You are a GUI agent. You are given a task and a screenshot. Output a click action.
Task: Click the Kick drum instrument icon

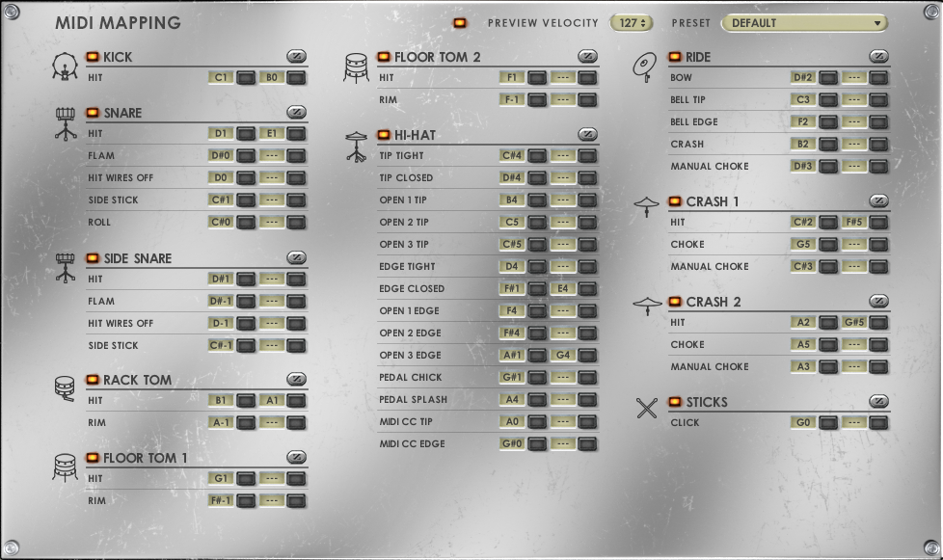(x=65, y=67)
